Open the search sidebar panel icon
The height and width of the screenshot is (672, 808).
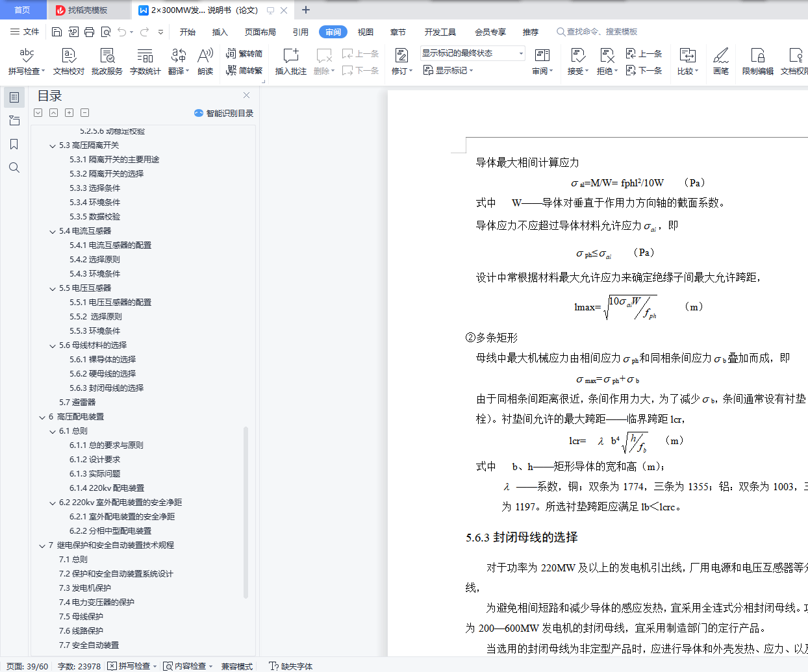(14, 168)
